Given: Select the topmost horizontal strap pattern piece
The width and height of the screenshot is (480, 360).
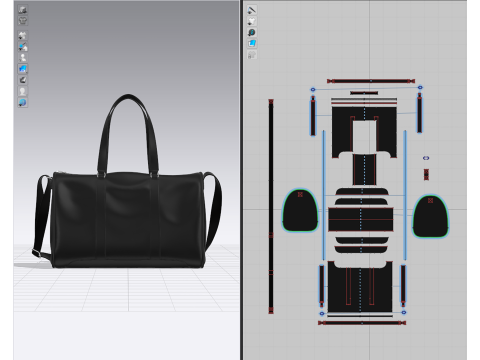Looking at the screenshot, I should pyautogui.click(x=371, y=81).
